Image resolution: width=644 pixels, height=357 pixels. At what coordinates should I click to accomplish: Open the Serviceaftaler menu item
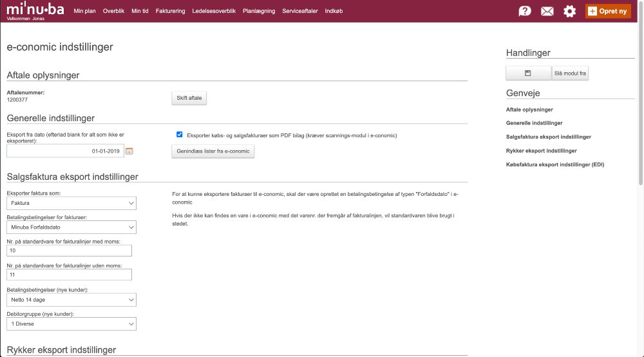300,11
